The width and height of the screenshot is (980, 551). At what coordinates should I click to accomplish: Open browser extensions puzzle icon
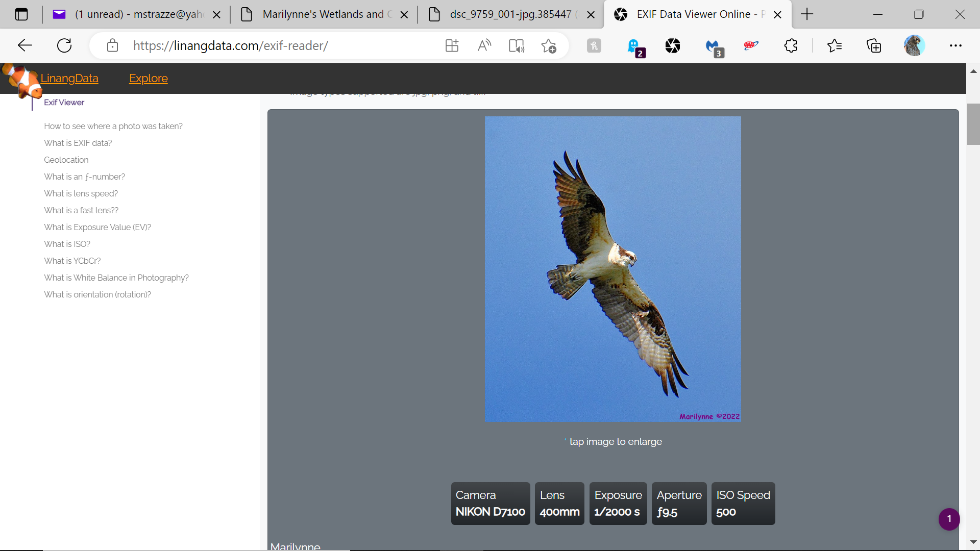click(791, 46)
